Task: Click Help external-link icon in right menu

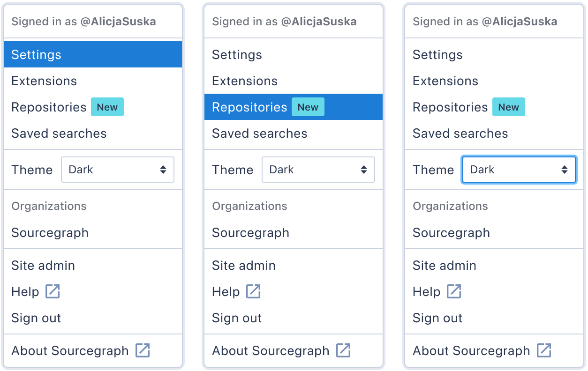Action: pyautogui.click(x=454, y=291)
